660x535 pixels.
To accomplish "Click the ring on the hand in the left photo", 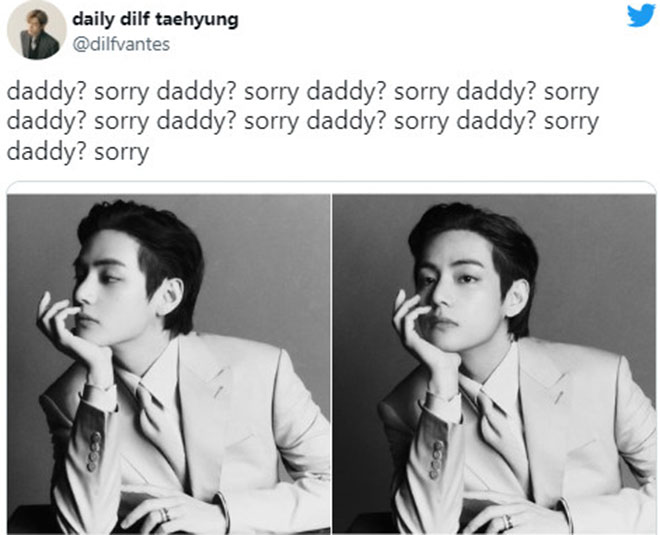I will pyautogui.click(x=165, y=514).
